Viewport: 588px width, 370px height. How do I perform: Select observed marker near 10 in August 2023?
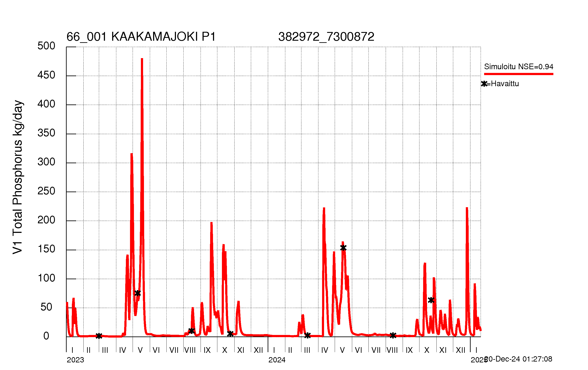[191, 331]
